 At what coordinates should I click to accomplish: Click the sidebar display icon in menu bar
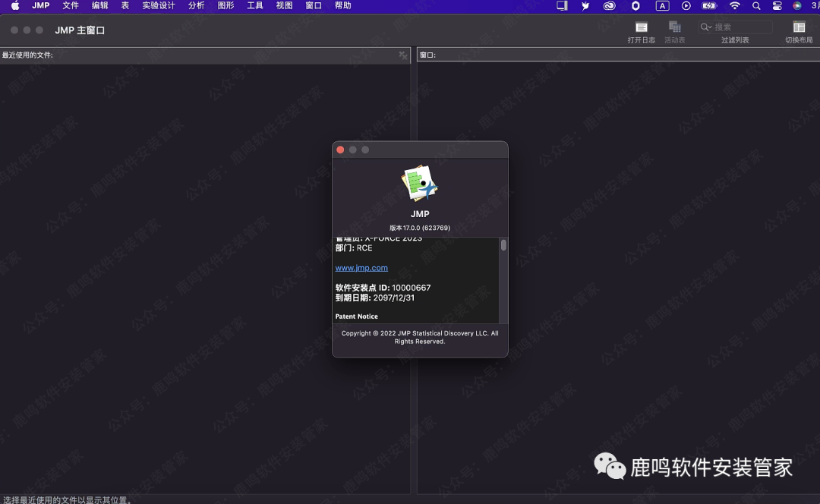(x=562, y=6)
